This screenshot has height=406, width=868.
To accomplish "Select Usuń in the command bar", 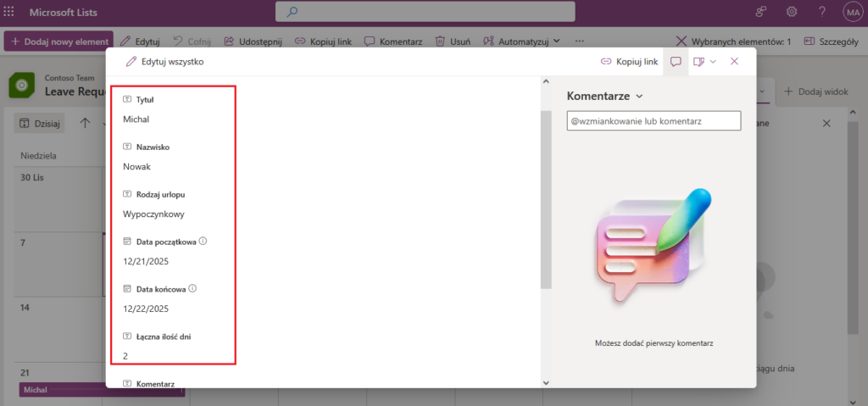I will 453,41.
